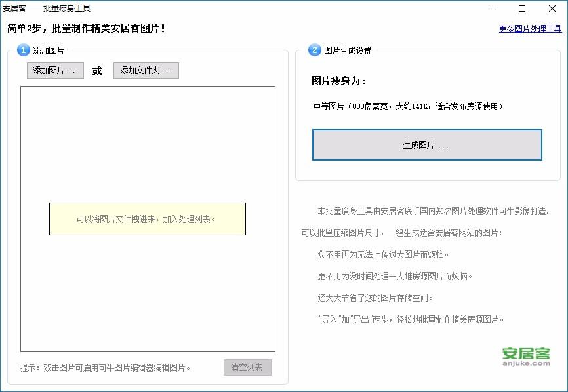
Task: Click the 中等图片（800像素宽）size description text
Action: (x=408, y=106)
